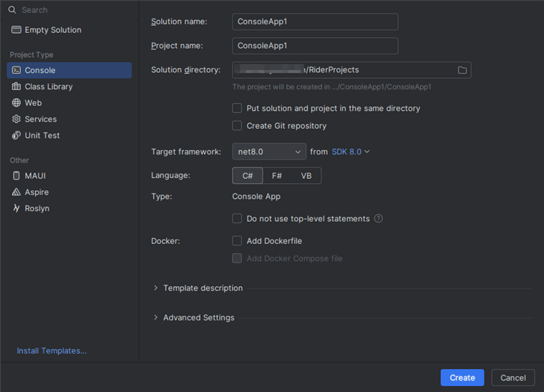
Task: Enable Put solution and project in same directory
Action: coord(237,109)
